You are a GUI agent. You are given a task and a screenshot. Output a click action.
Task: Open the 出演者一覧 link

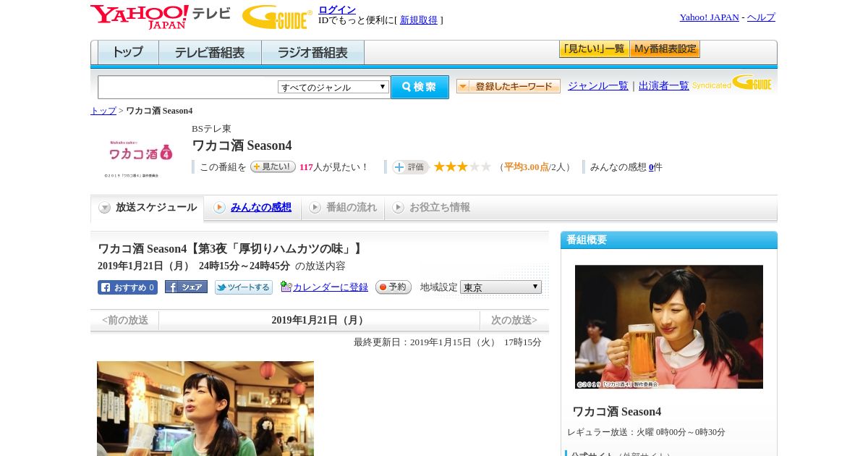click(x=663, y=86)
